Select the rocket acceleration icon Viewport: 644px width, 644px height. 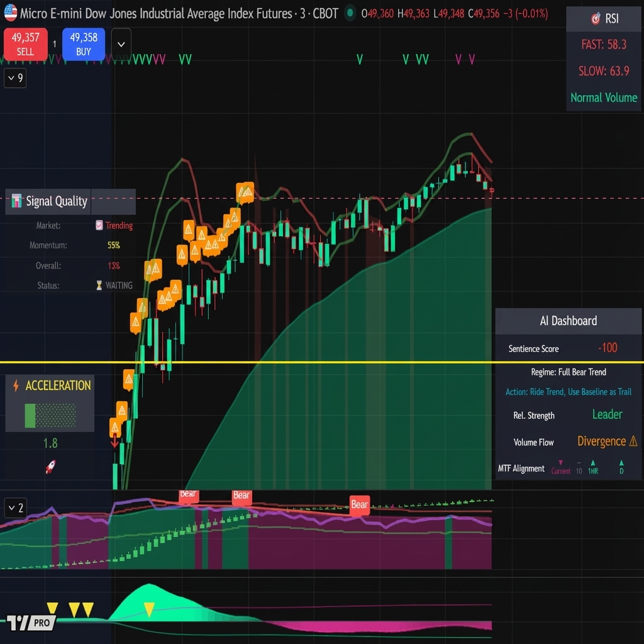49,465
